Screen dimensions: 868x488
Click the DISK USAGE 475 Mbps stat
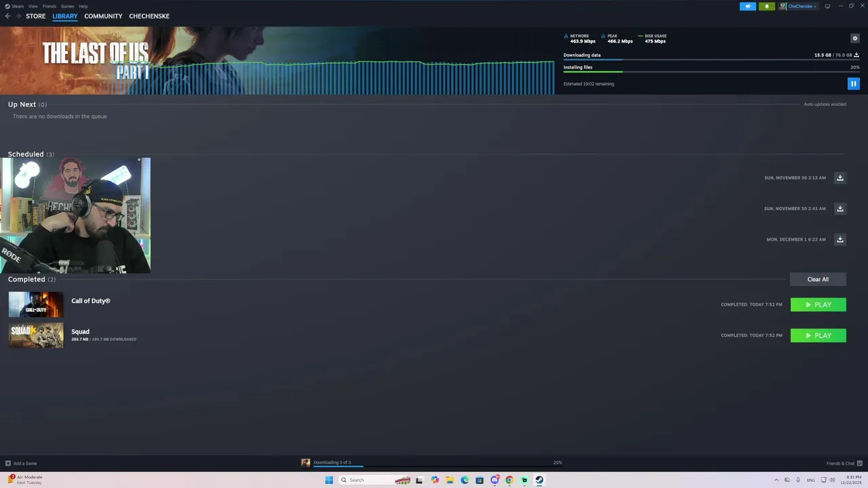652,39
